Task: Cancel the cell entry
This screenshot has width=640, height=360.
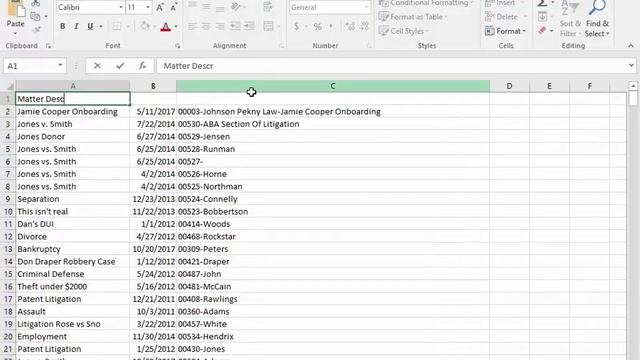Action: point(97,66)
